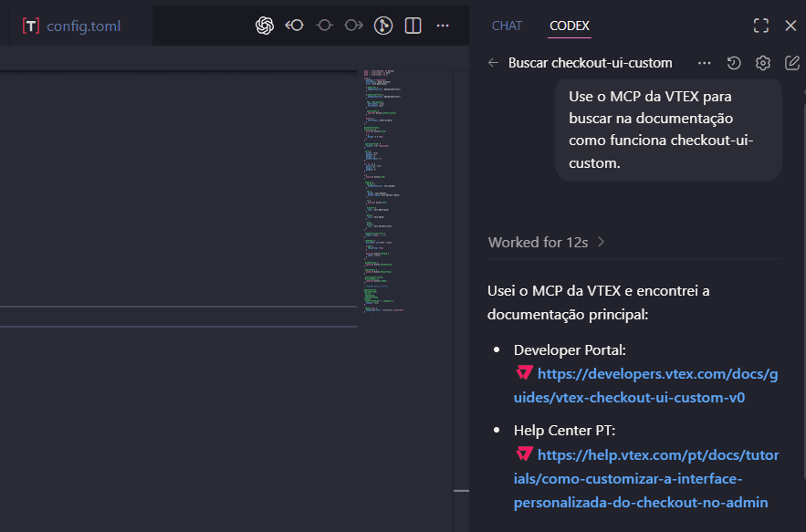Image resolution: width=806 pixels, height=532 pixels.
Task: Open the Codex task history icon
Action: [734, 63]
